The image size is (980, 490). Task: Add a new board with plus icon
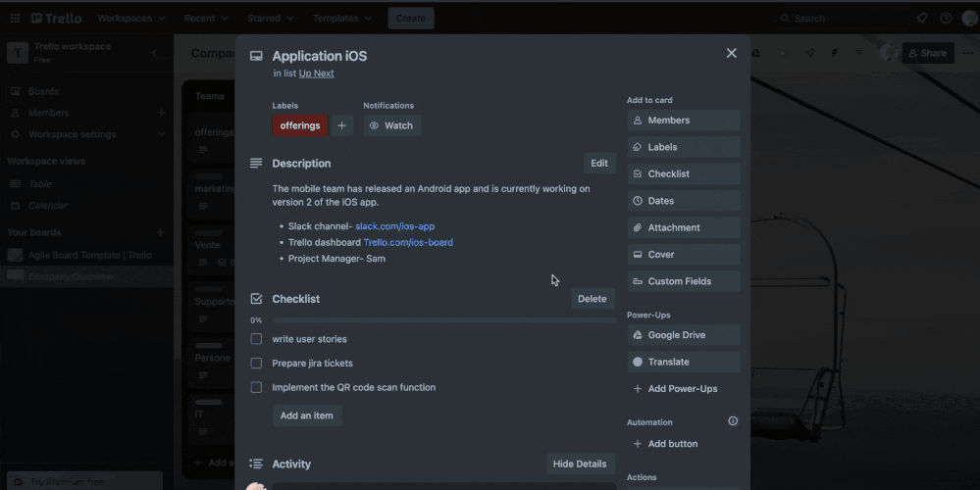pyautogui.click(x=160, y=232)
